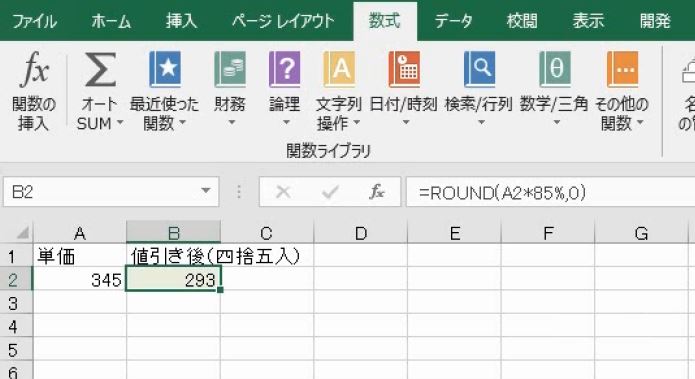Select row 1 header
Screen dimensions: 695x379
coord(16,256)
